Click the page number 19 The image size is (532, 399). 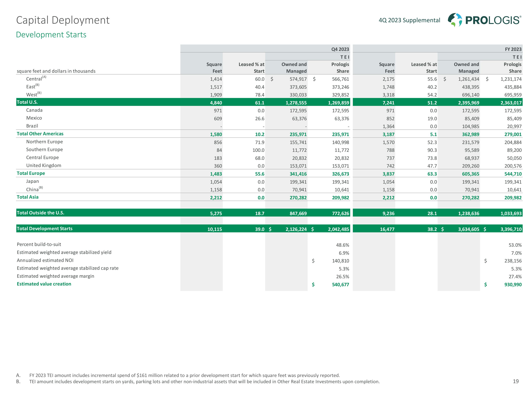[516, 381]
